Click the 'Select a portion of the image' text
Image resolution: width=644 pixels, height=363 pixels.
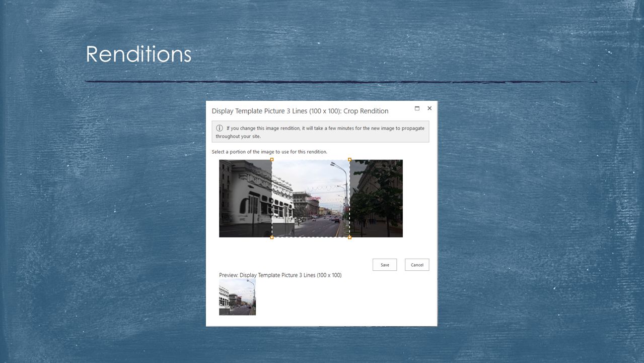coord(269,152)
